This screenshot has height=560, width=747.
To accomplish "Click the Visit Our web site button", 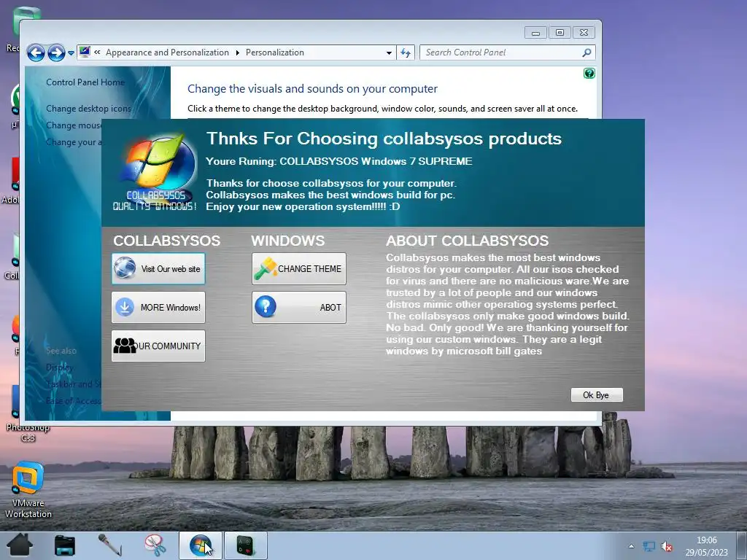I will (x=158, y=268).
